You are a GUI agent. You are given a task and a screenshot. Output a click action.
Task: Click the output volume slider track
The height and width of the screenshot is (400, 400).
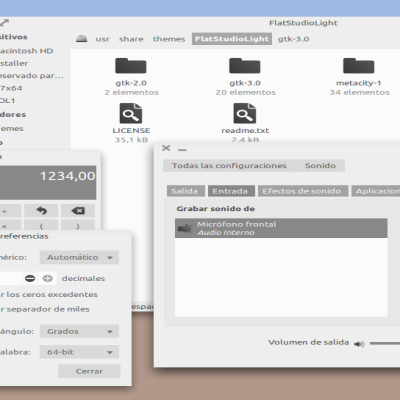click(385, 343)
